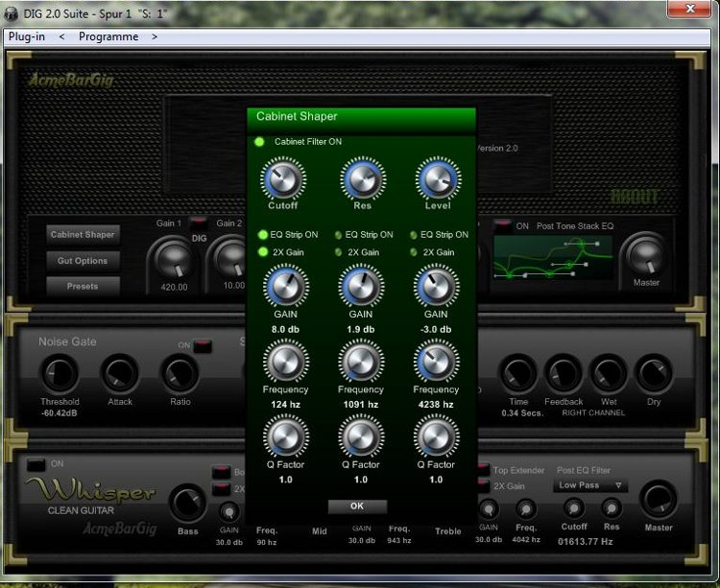Go to next programme with right arrow
Viewport: 720px width, 588px height.
click(155, 36)
